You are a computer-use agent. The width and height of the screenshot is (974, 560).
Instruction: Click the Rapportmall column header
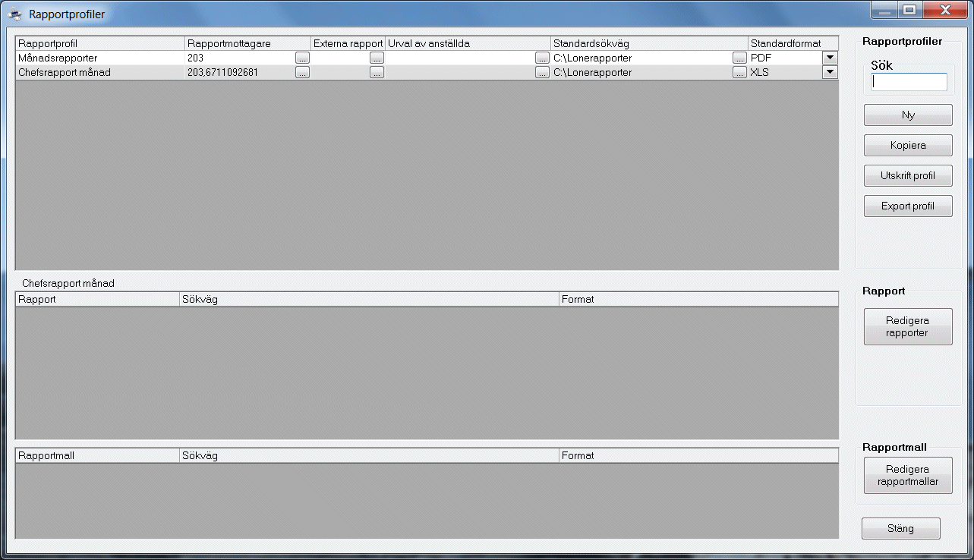coord(98,456)
